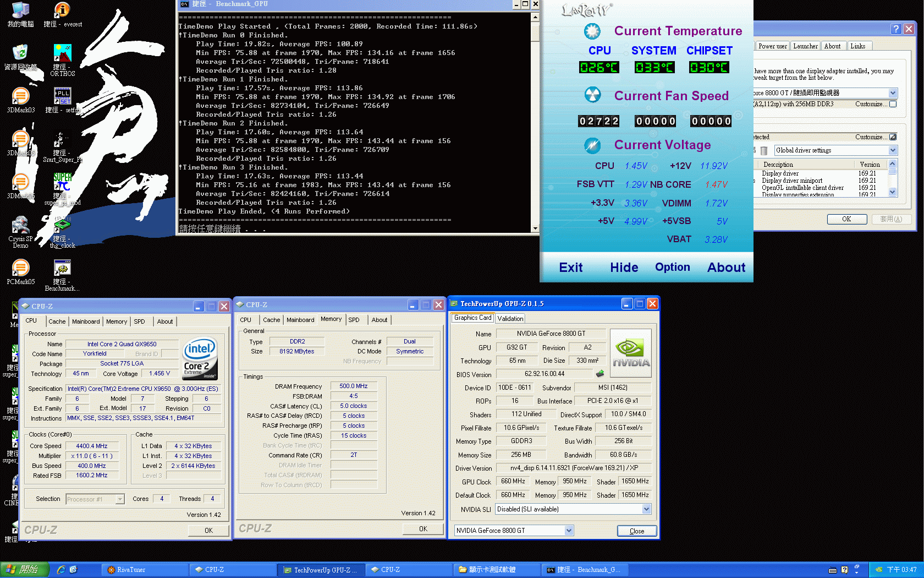Viewport: 924px width, 578px height.
Task: Click the console window scrollbar down arrow
Action: pos(535,228)
